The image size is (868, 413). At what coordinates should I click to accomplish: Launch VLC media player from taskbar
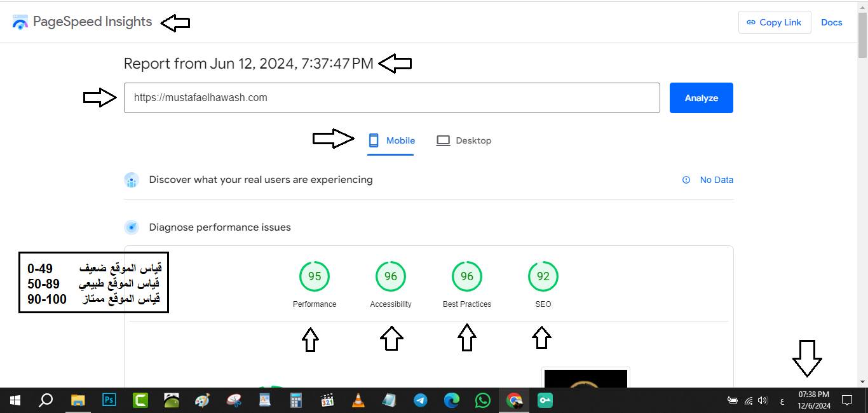pyautogui.click(x=358, y=400)
